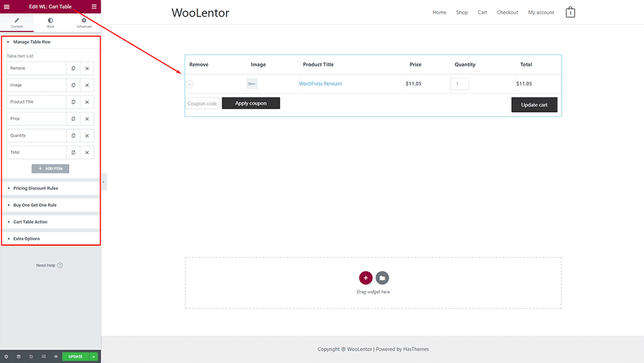The image size is (644, 363).
Task: Duplicate the Price table item
Action: tap(73, 119)
